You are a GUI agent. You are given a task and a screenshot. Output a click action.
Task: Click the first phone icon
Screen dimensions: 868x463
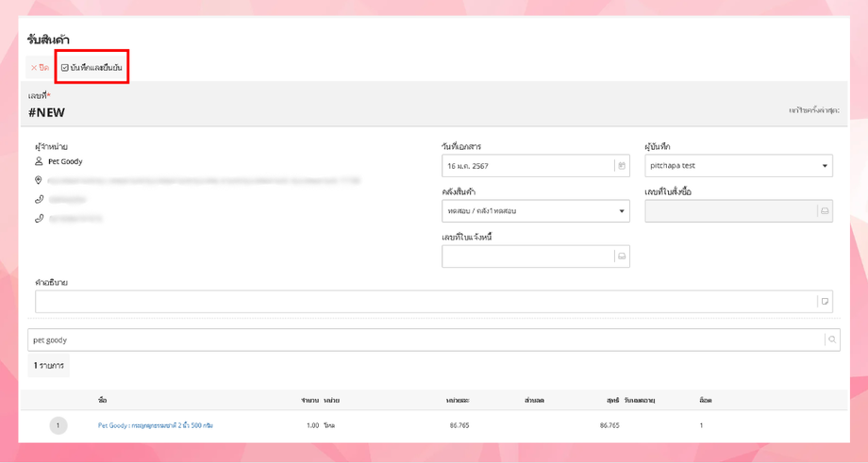tap(39, 199)
